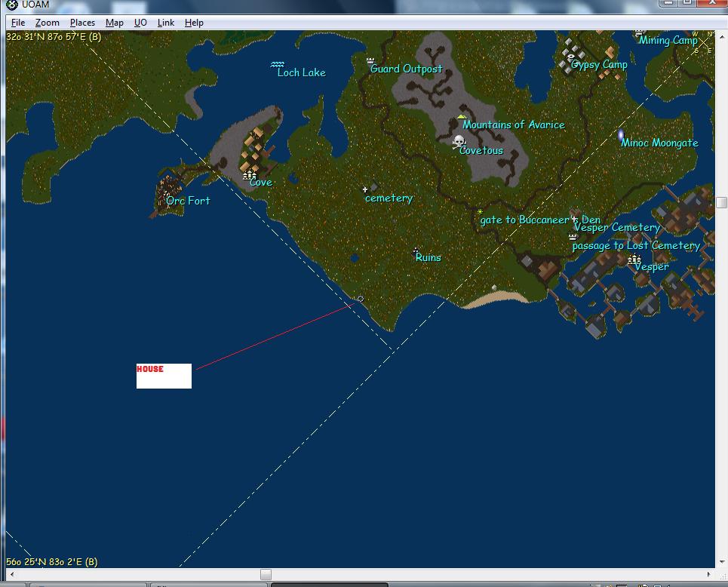This screenshot has width=728, height=587.
Task: Click the gate to Buccaneer's Den marker
Action: (x=480, y=212)
